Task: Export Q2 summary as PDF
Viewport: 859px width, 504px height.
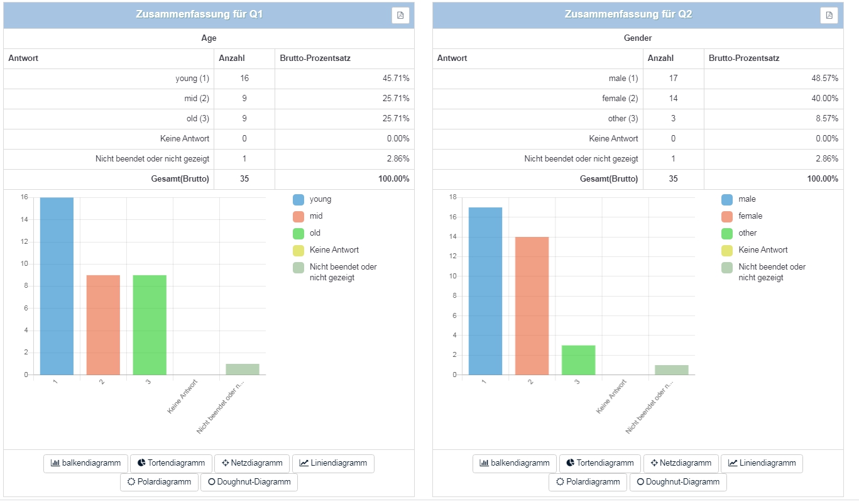Action: [x=829, y=15]
